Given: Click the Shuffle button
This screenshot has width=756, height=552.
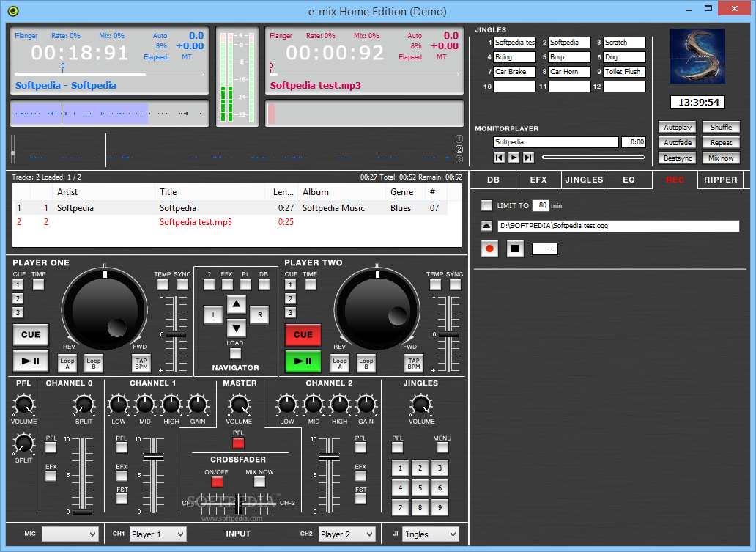Looking at the screenshot, I should click(x=721, y=128).
